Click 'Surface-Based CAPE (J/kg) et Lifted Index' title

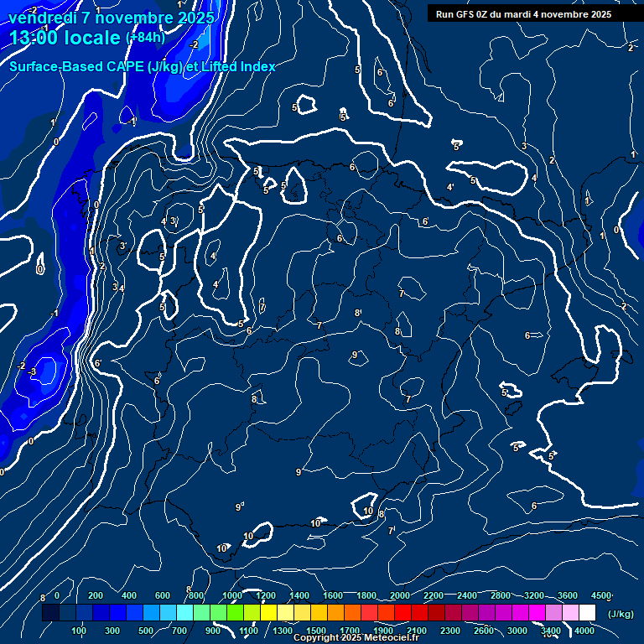142,66
